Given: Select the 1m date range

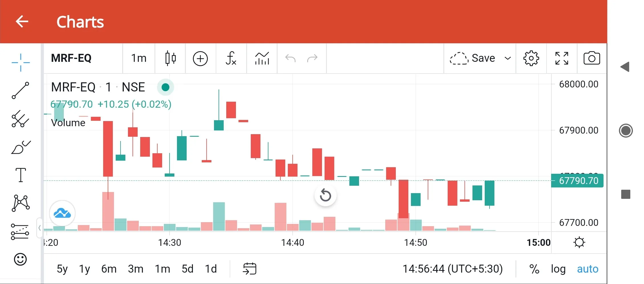Looking at the screenshot, I should [x=162, y=269].
